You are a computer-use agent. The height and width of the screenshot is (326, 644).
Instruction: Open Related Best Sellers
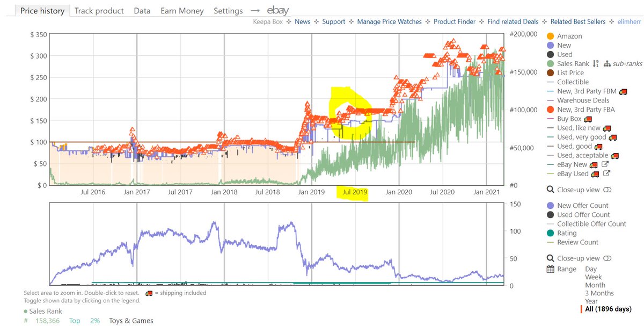tap(578, 21)
